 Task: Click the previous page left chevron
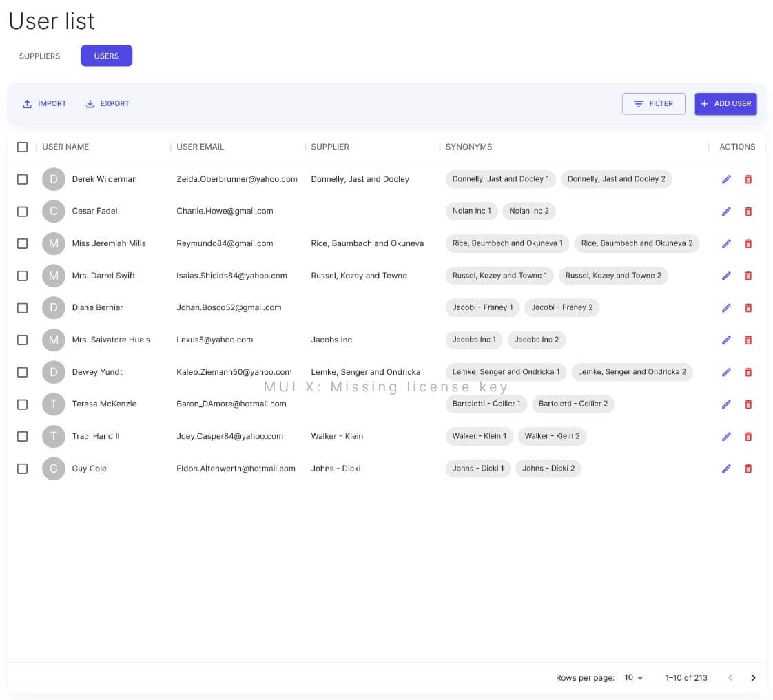click(x=730, y=677)
